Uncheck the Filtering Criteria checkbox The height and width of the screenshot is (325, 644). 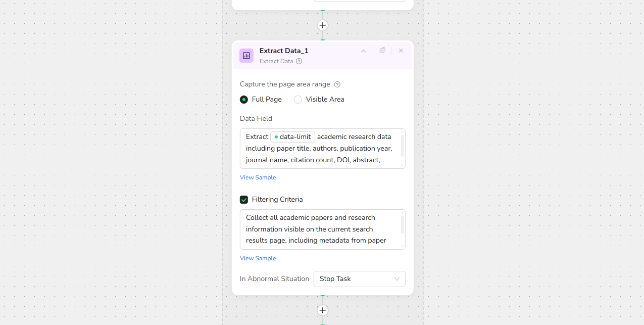[x=244, y=200]
